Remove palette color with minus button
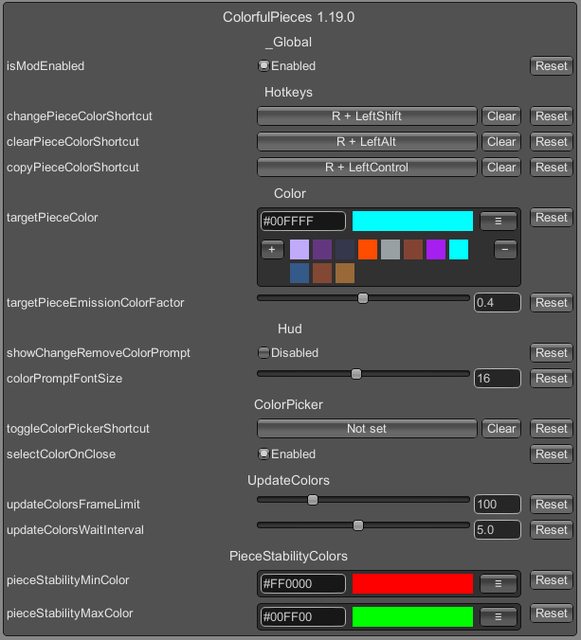The height and width of the screenshot is (640, 581). click(x=505, y=249)
